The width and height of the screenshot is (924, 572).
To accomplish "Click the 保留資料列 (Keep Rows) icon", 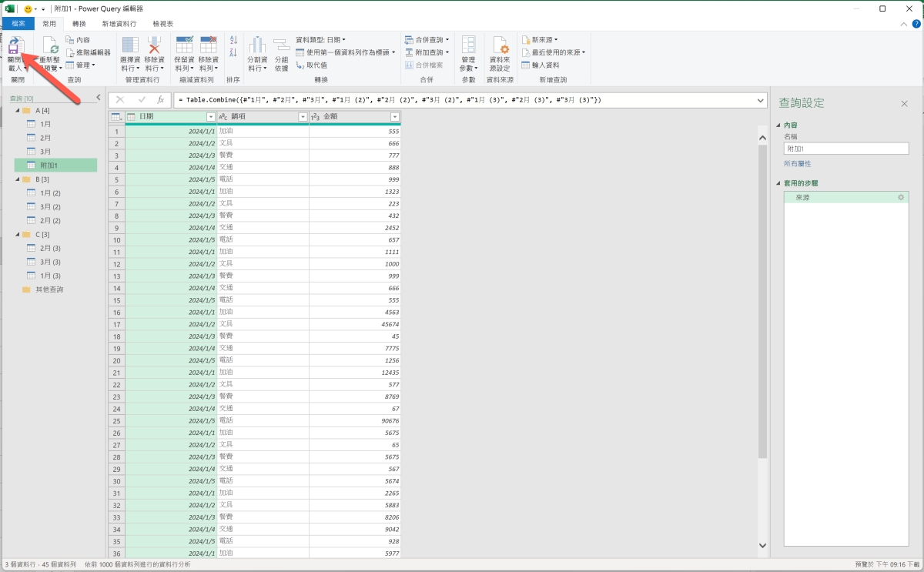I will [x=184, y=45].
